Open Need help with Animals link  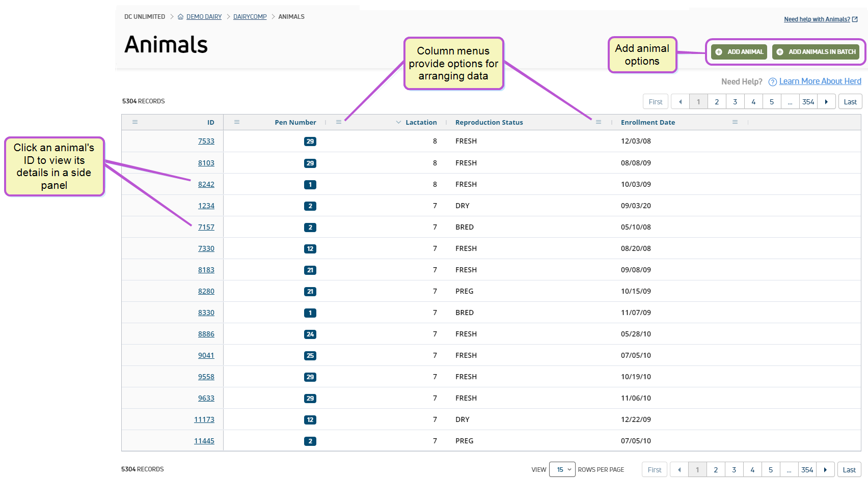(x=817, y=19)
